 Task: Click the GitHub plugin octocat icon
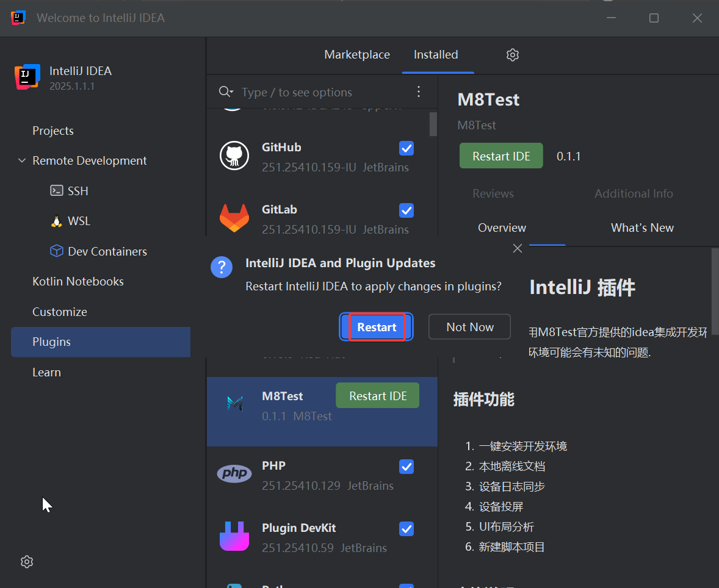[x=234, y=156]
